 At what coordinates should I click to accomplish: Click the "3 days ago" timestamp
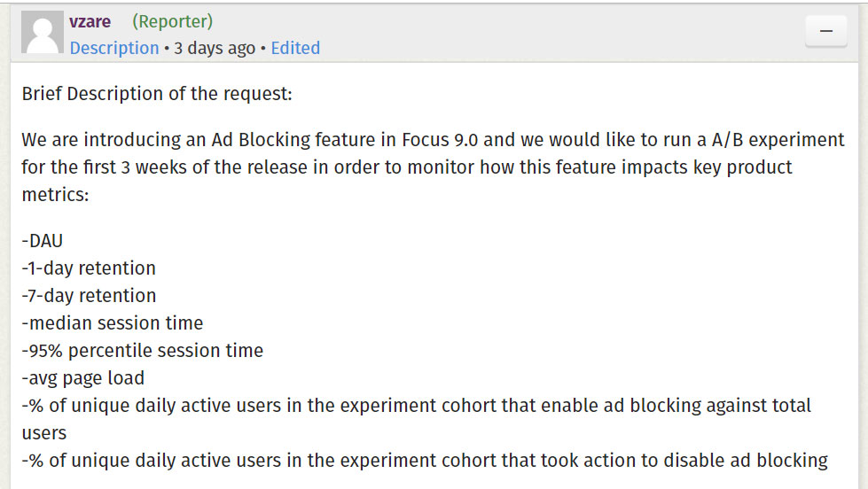click(215, 48)
